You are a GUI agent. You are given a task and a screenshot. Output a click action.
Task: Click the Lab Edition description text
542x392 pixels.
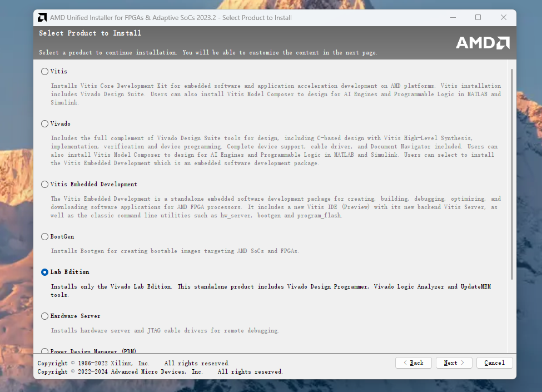tap(271, 291)
